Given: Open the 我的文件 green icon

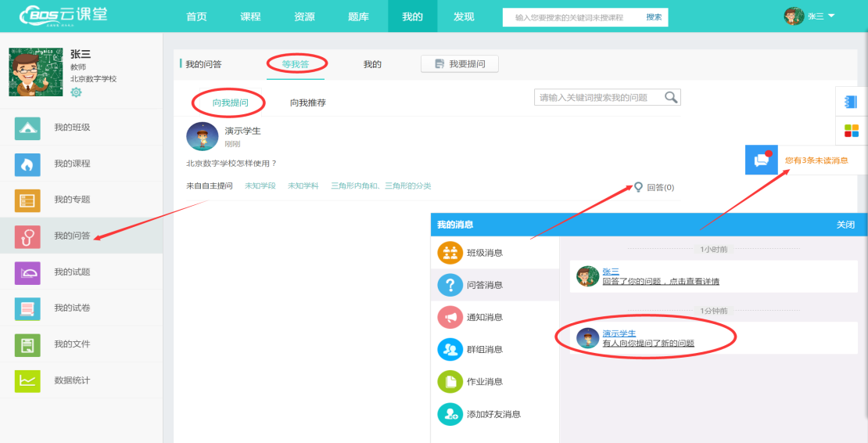Looking at the screenshot, I should (x=27, y=345).
